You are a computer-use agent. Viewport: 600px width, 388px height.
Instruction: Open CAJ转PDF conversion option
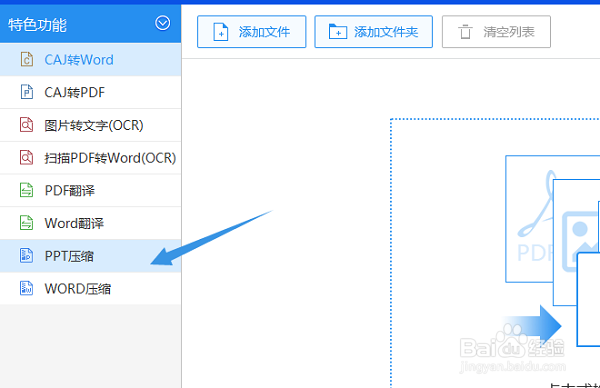click(90, 92)
